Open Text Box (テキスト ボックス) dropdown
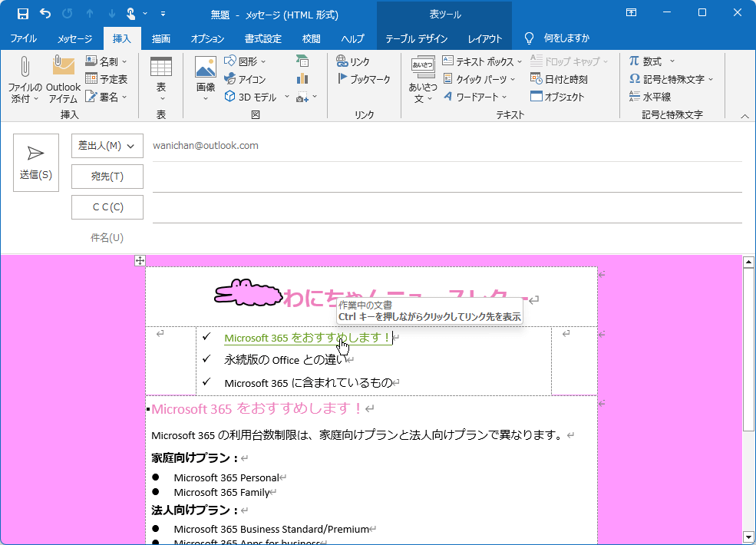Screen dimensions: 756x545 point(482,61)
